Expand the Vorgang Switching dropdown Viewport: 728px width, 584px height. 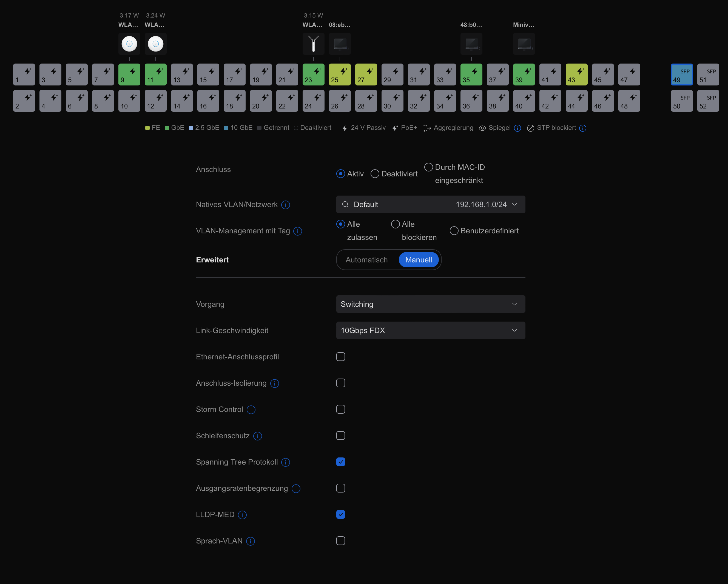coord(431,304)
